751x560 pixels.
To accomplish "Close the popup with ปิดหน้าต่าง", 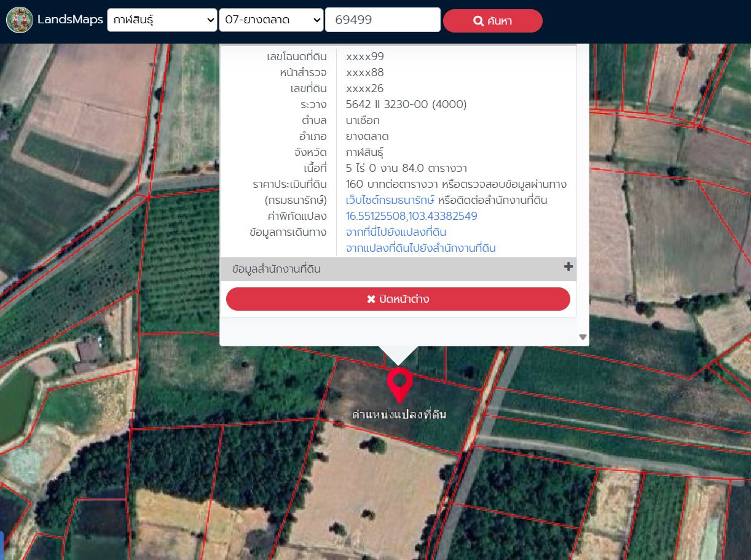I will [x=398, y=299].
